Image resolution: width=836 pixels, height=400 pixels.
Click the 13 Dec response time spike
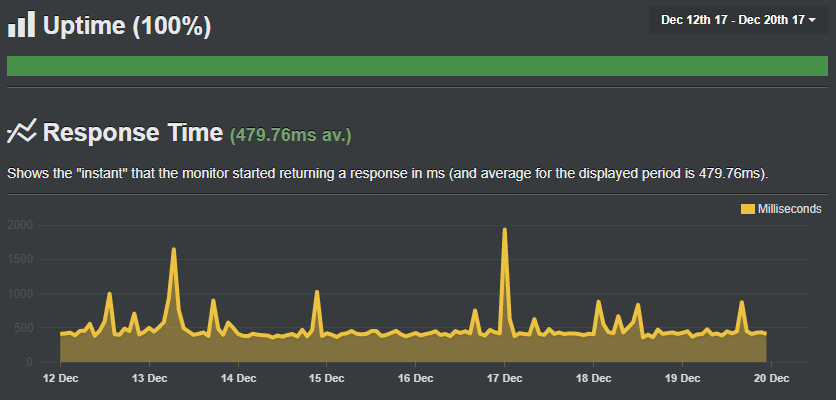174,250
